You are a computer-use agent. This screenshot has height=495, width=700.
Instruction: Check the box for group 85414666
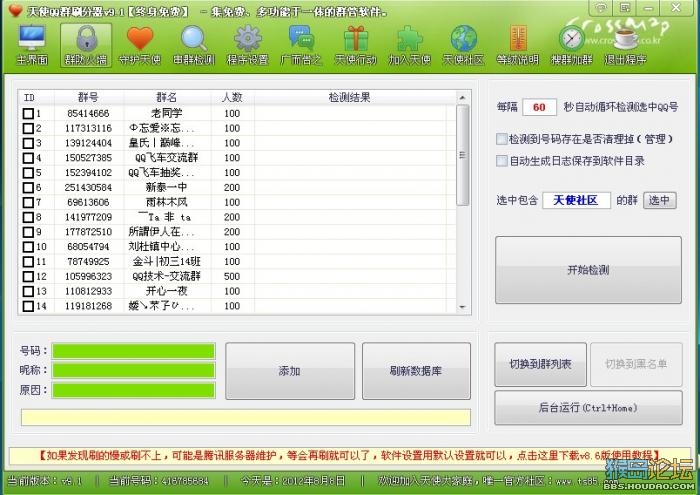[x=28, y=113]
